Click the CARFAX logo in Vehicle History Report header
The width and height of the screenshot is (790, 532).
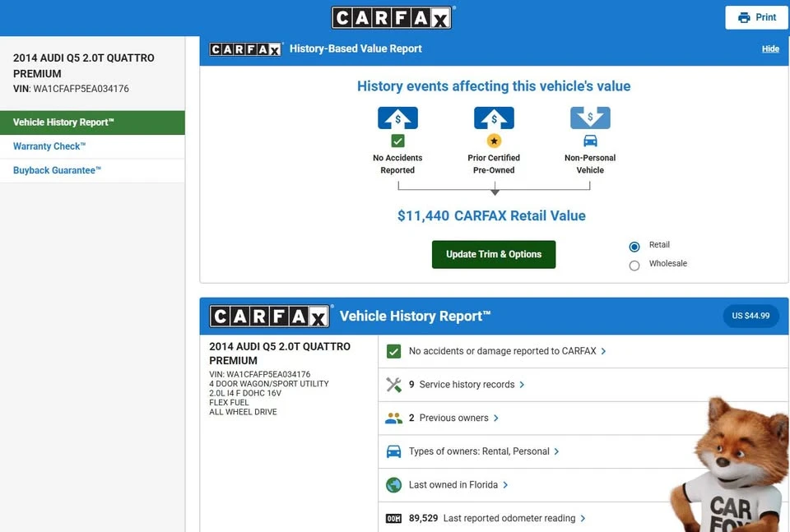point(270,316)
